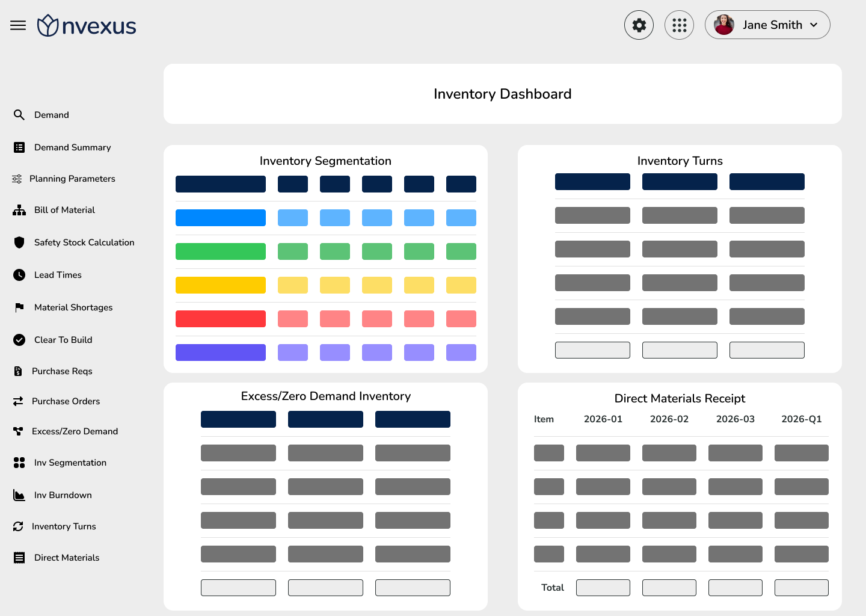Click the wide red bar in Inventory Segmentation
866x616 pixels.
221,319
